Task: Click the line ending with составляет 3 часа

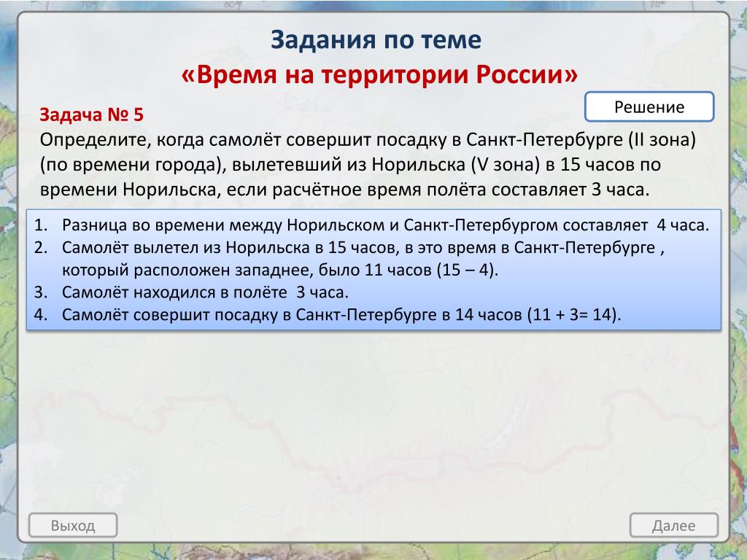Action: click(344, 190)
